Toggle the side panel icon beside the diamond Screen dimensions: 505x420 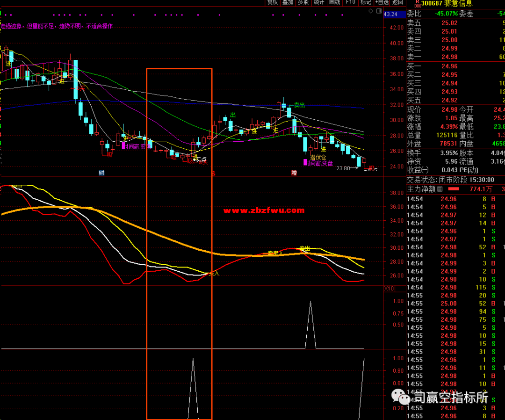(x=379, y=11)
